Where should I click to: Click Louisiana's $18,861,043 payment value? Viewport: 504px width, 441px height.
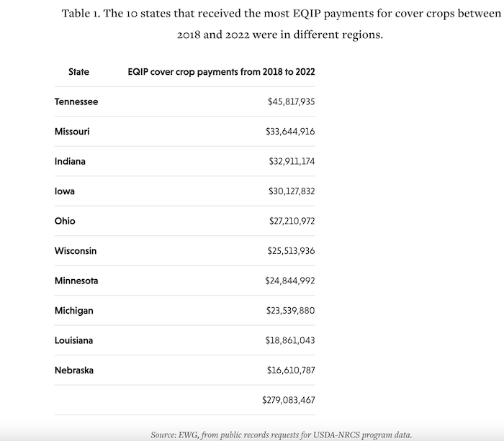click(291, 340)
